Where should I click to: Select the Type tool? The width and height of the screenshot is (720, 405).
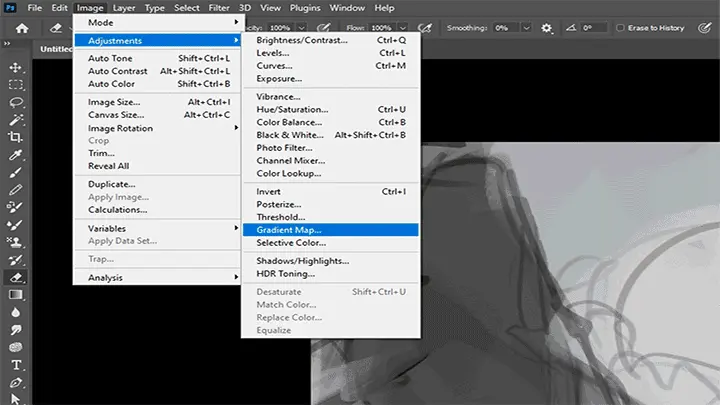(x=15, y=365)
